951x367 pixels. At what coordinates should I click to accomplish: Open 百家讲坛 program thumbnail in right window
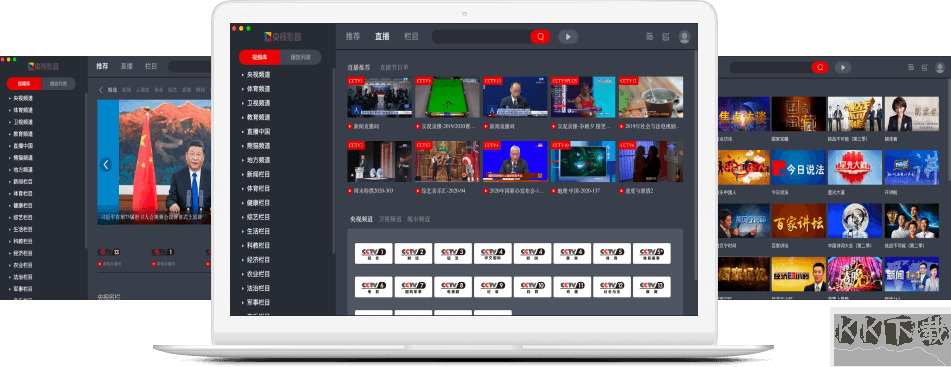pos(800,221)
